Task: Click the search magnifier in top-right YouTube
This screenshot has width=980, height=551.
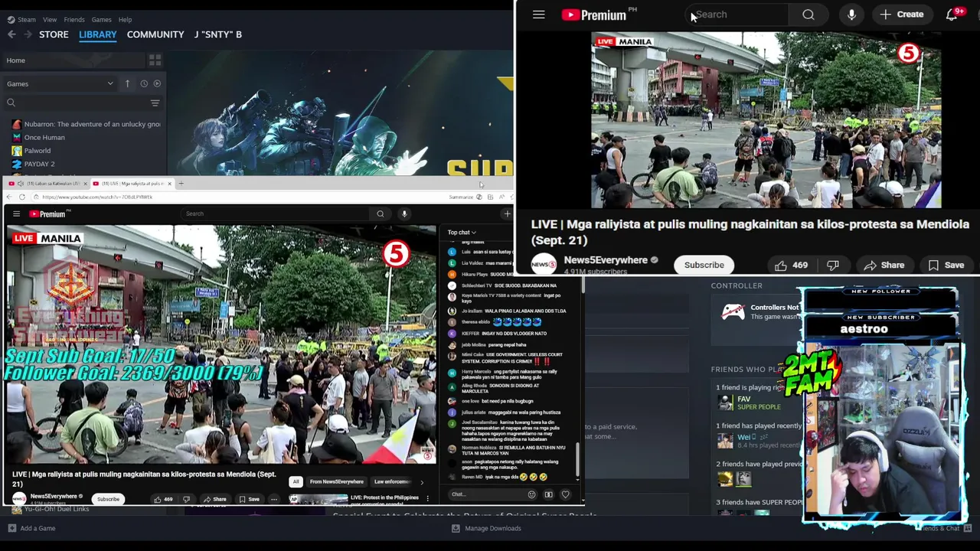Action: click(x=808, y=15)
